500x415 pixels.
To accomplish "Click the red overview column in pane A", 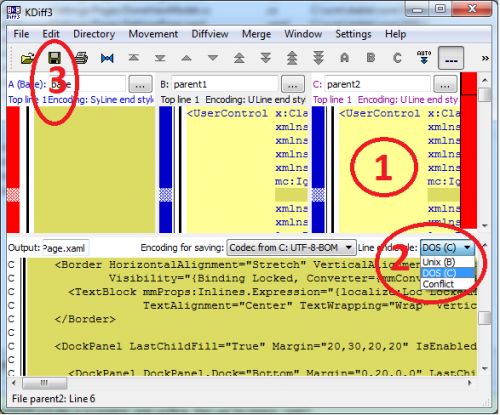I will coord(13,170).
